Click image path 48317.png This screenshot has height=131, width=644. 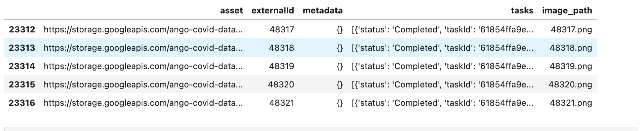click(572, 30)
